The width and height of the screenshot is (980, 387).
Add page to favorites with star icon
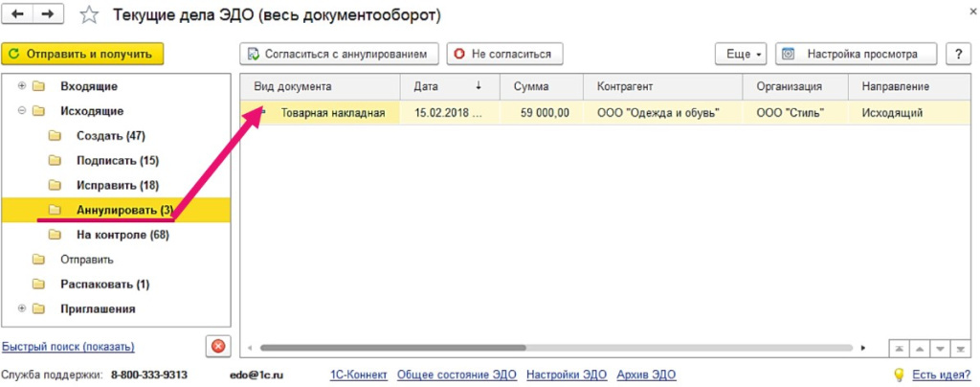click(89, 15)
